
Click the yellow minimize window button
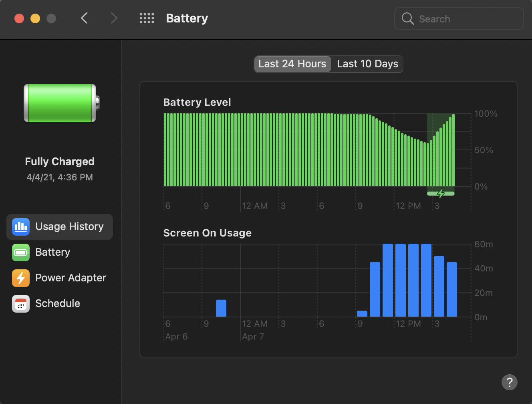tap(35, 18)
